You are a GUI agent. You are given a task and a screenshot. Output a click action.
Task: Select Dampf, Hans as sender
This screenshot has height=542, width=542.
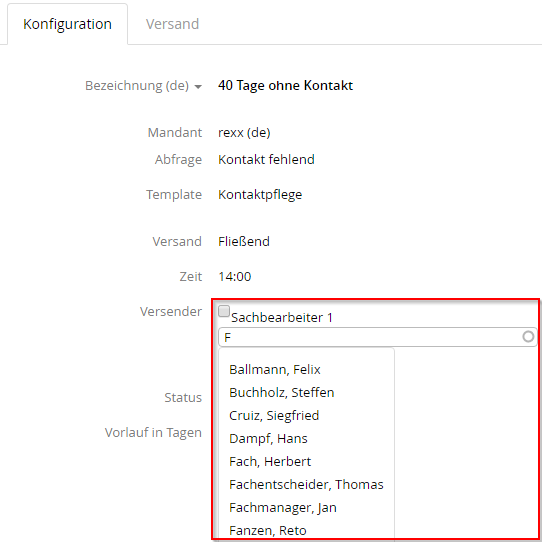point(268,439)
